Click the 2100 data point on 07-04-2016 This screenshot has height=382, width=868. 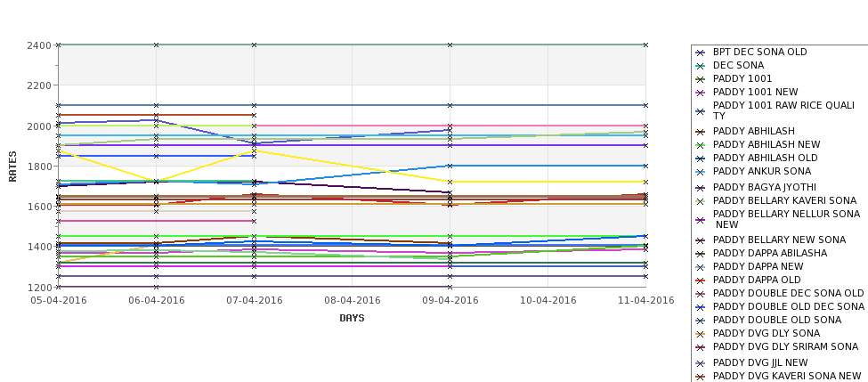(254, 105)
